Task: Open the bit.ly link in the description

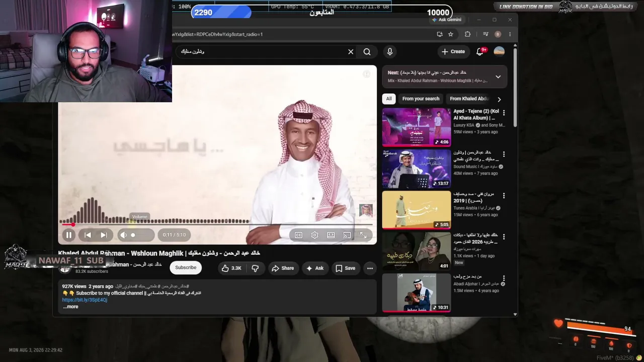Action: [85, 300]
